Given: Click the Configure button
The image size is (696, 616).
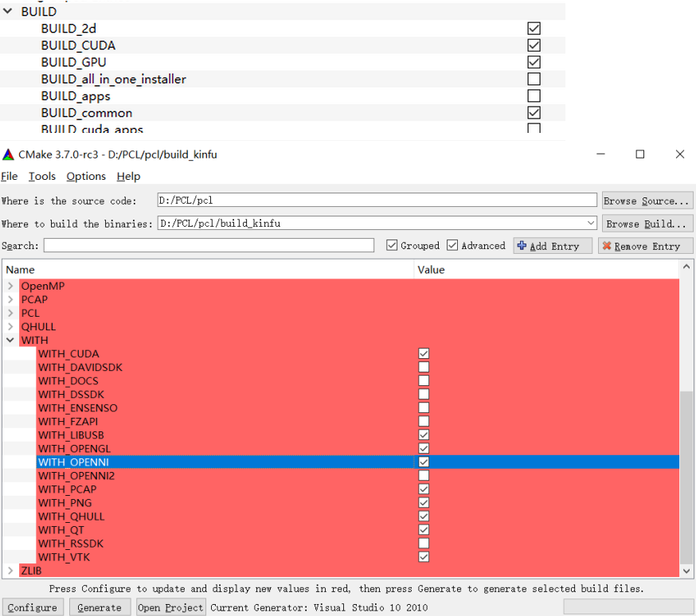Looking at the screenshot, I should coord(33,607).
